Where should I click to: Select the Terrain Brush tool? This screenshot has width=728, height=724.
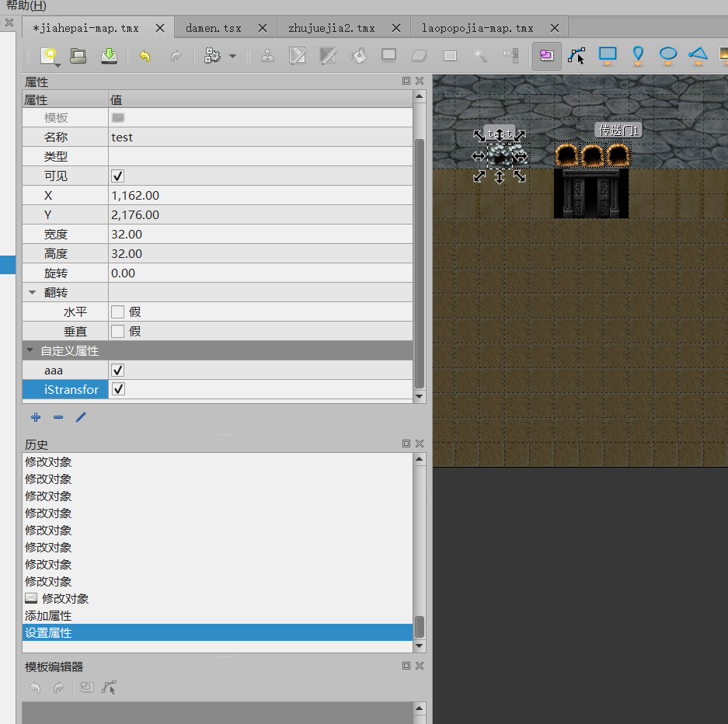tap(298, 56)
